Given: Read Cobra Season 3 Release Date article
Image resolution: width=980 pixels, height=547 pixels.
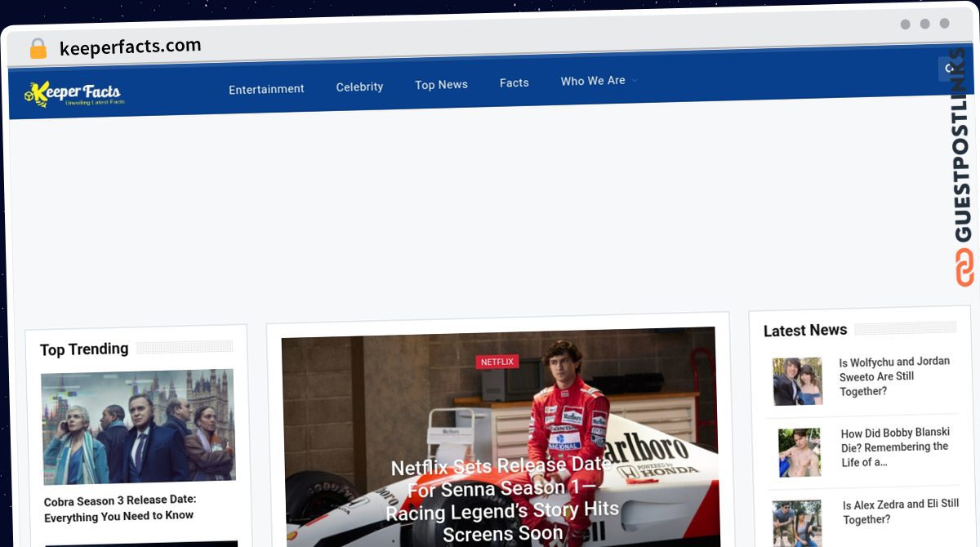Looking at the screenshot, I should tap(120, 508).
